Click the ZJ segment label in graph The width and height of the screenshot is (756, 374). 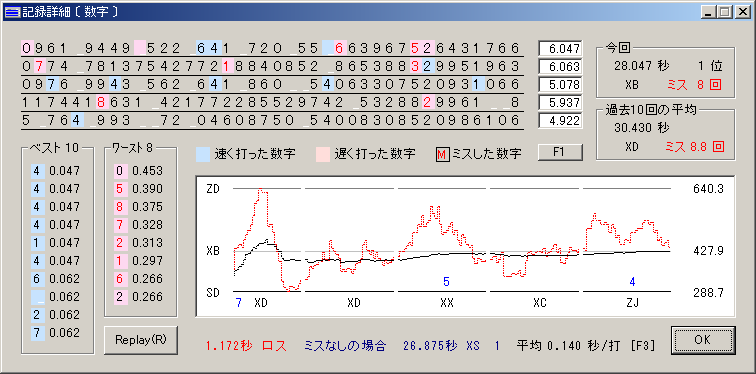632,303
